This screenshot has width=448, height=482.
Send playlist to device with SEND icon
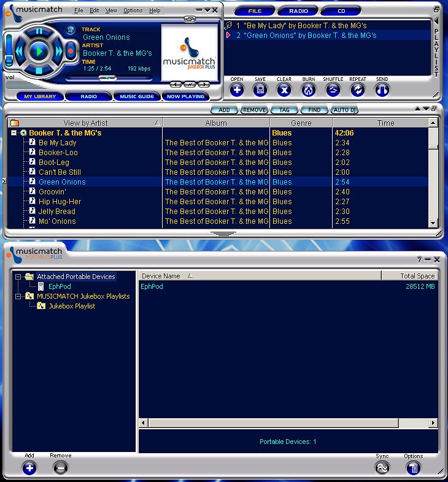(382, 90)
